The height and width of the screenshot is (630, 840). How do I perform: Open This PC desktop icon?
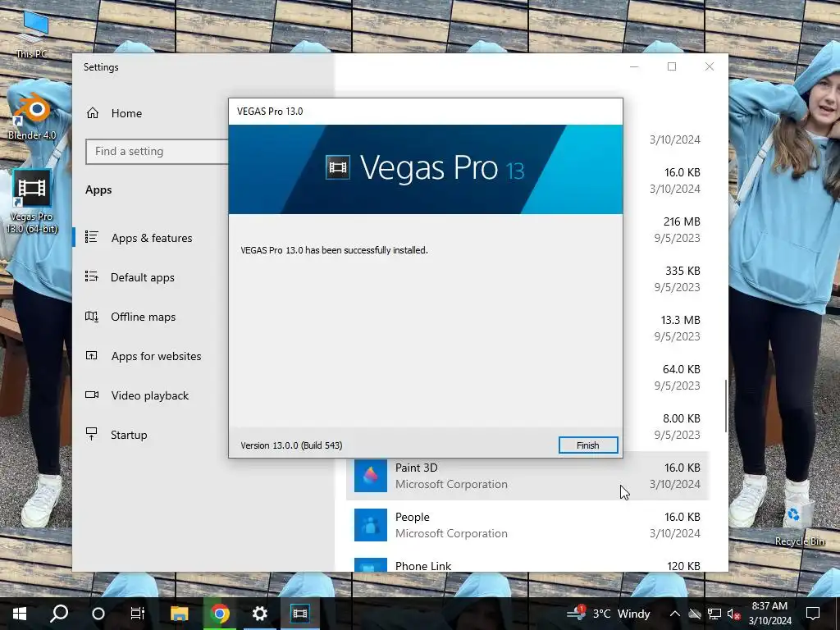coord(32,34)
